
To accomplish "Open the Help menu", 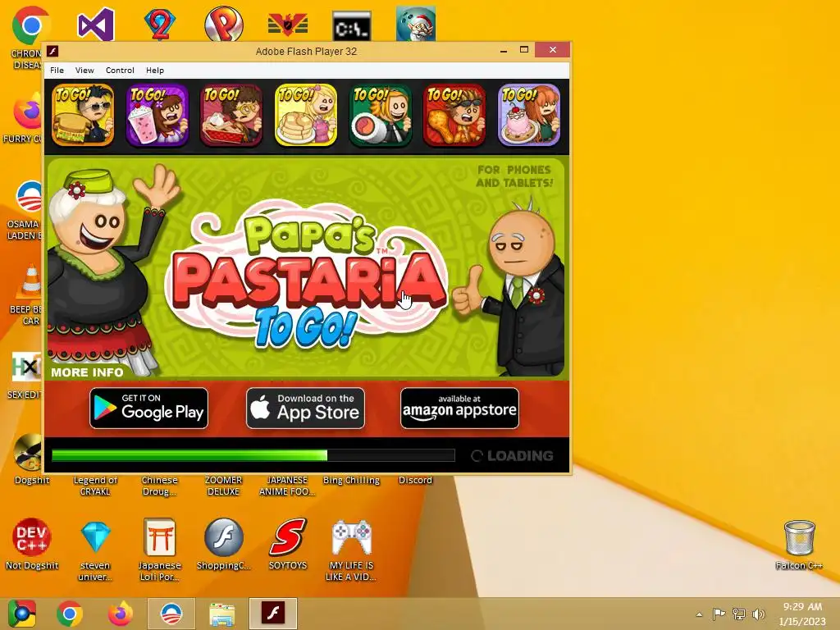I will pyautogui.click(x=155, y=71).
